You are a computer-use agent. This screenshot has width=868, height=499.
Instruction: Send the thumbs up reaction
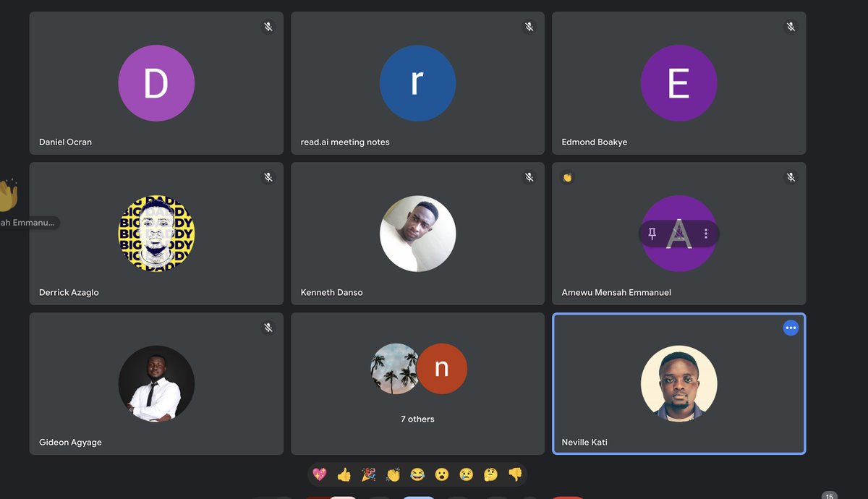coord(344,474)
